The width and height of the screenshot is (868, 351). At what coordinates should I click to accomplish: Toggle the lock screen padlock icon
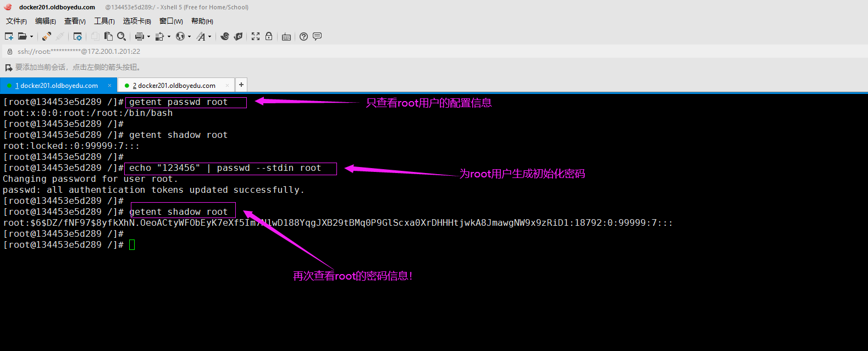pos(269,36)
